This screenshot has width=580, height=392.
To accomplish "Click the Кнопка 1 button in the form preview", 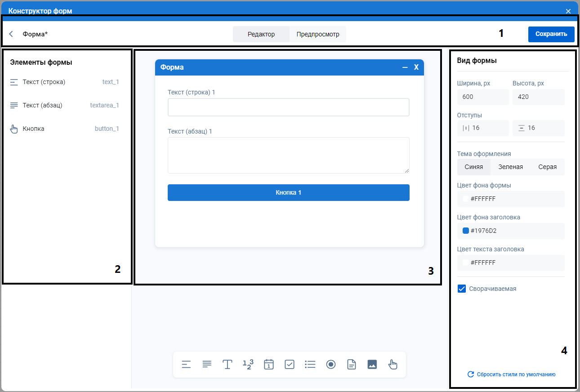I will 288,192.
